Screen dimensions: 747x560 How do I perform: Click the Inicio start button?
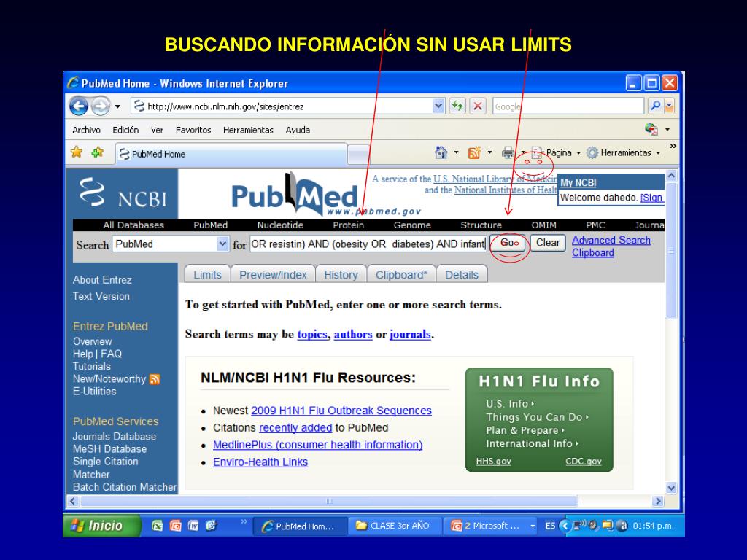102,526
